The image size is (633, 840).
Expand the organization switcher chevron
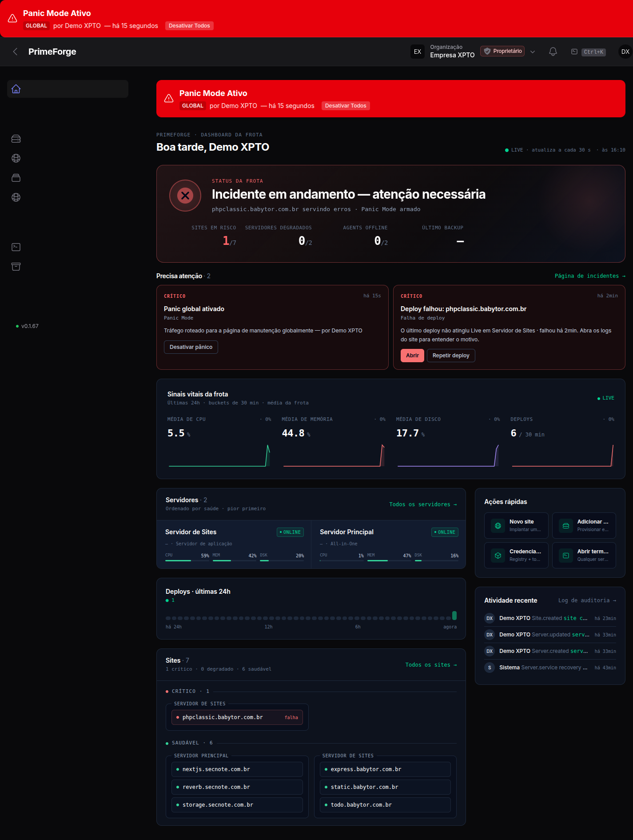[x=533, y=52]
